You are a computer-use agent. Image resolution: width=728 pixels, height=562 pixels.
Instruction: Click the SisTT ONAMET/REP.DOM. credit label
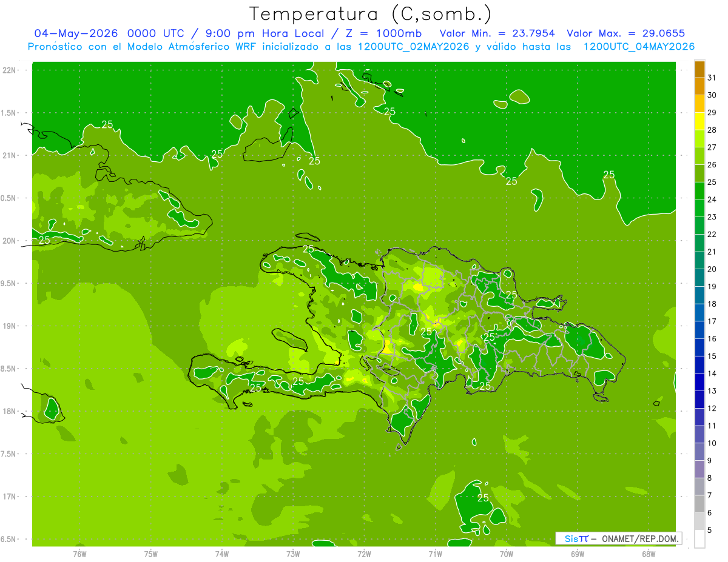pos(619,538)
